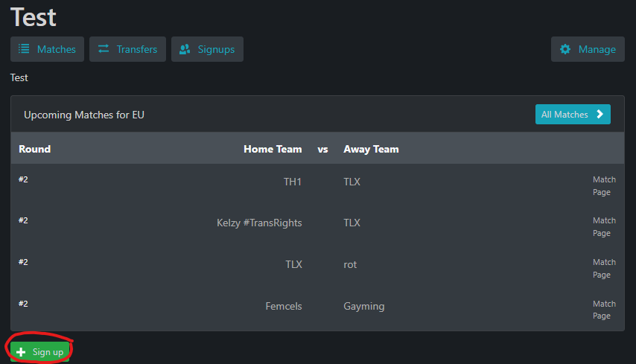Click the arrows icon on Transfers button
The image size is (636, 364).
click(104, 49)
